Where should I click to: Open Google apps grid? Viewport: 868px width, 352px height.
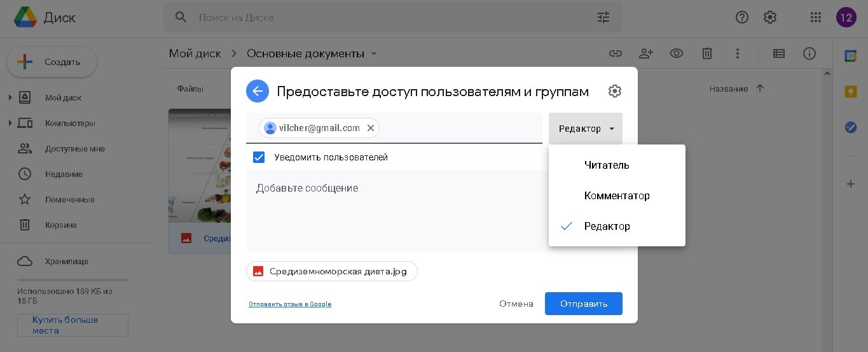[x=816, y=17]
